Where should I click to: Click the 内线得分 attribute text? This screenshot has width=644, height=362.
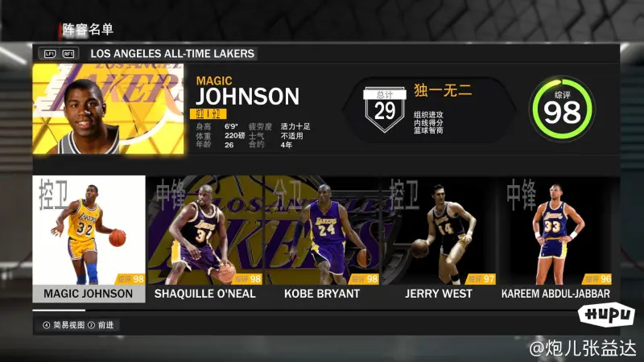point(428,123)
